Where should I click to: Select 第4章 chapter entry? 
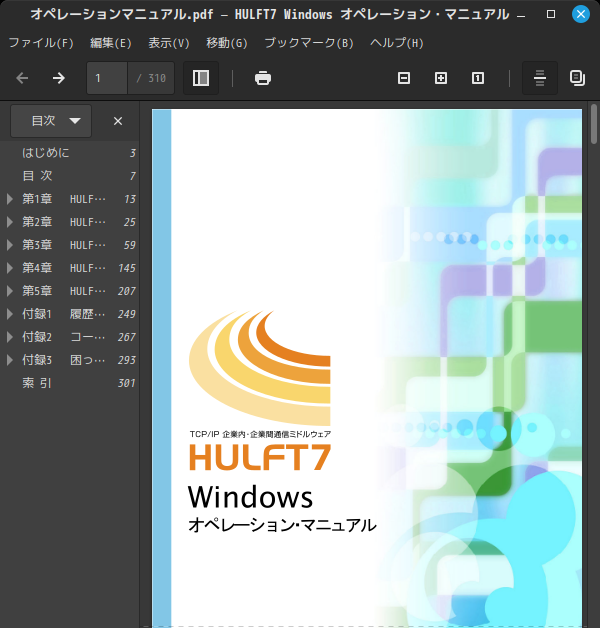pyautogui.click(x=70, y=268)
